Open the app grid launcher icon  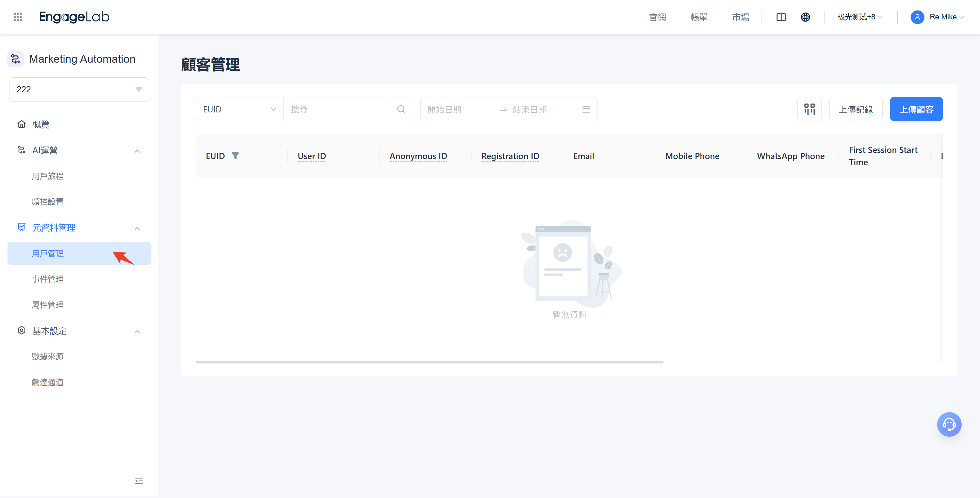tap(18, 17)
